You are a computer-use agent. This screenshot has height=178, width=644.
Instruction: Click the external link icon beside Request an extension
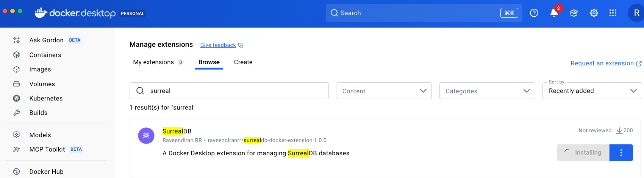pyautogui.click(x=639, y=63)
